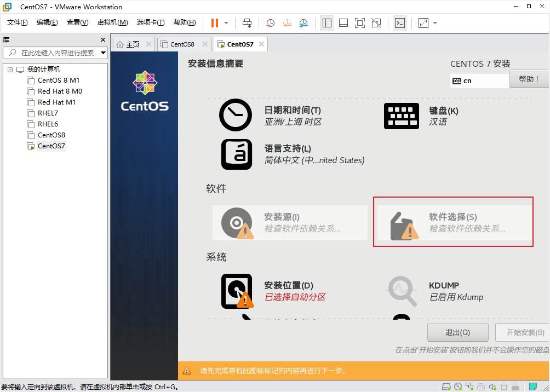Open 安装源 disc icon
Screen dimensions: 550x392
(x=237, y=223)
